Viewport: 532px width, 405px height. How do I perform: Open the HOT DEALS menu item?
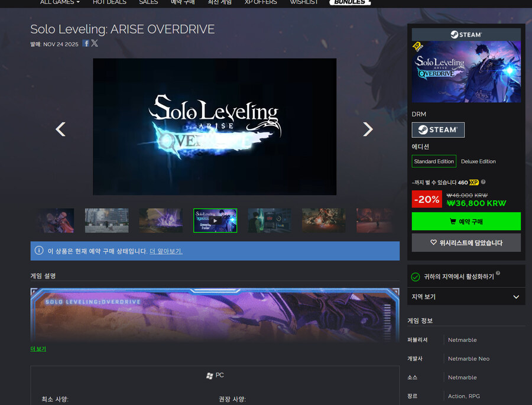tap(109, 2)
